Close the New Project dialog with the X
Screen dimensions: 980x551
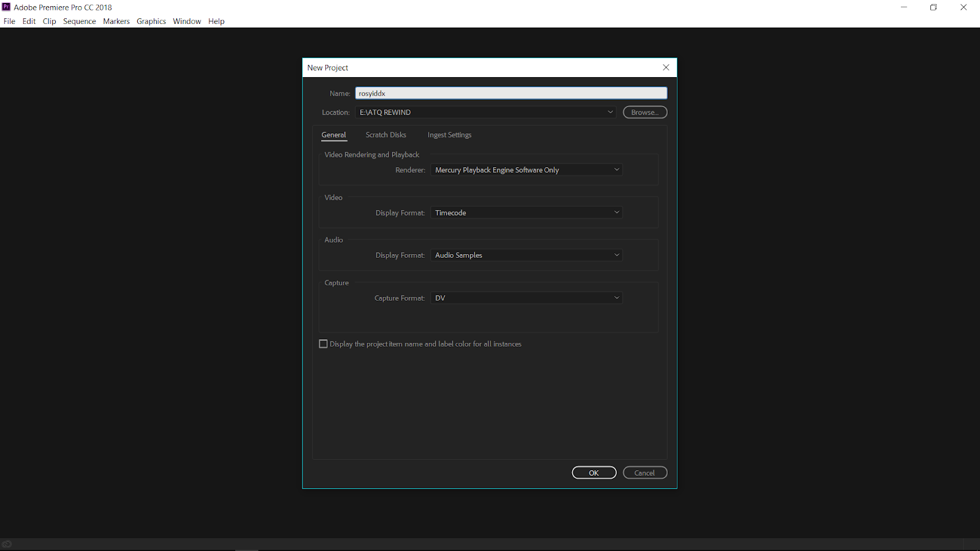[666, 67]
